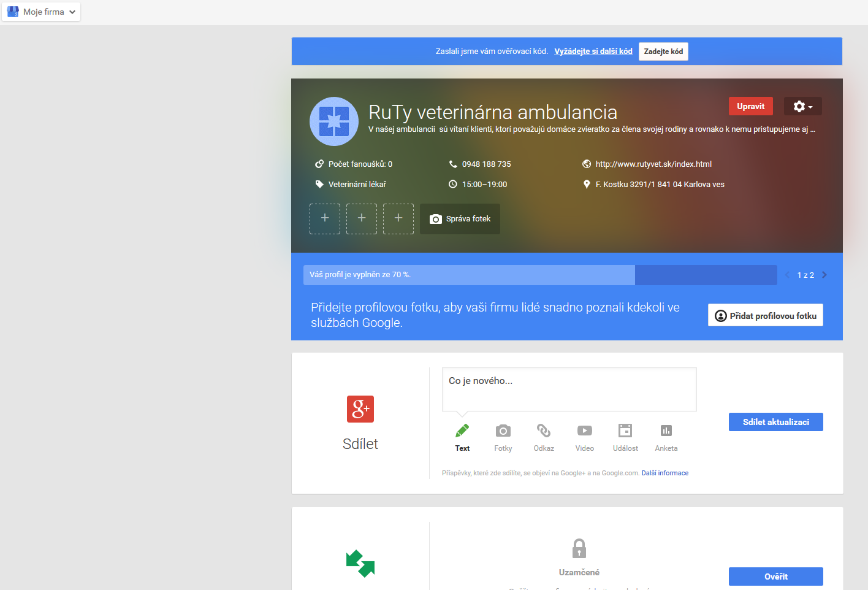
Task: Click the category tag icon beside Veterinární lékař
Action: click(x=319, y=184)
